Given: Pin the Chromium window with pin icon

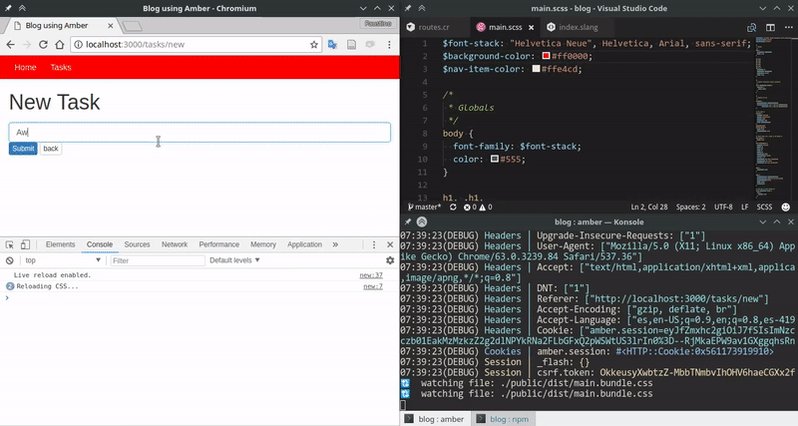Looking at the screenshot, I should [8, 8].
